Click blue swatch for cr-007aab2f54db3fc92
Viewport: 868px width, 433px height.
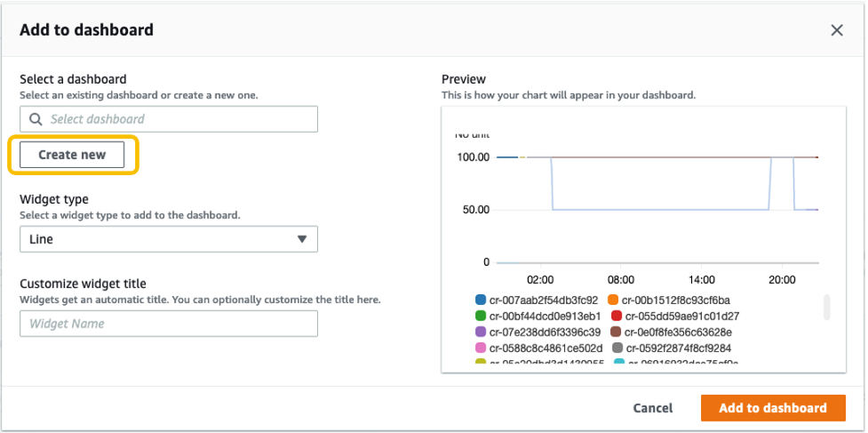click(481, 301)
